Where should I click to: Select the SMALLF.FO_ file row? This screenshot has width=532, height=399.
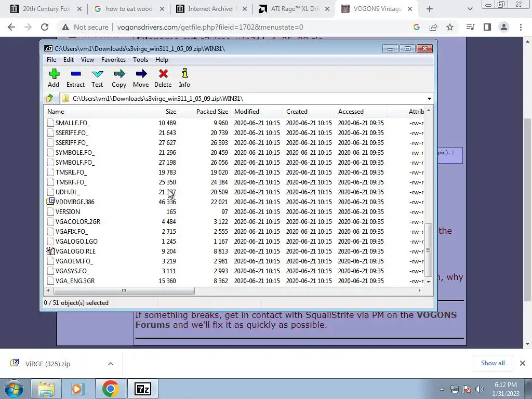(x=234, y=123)
